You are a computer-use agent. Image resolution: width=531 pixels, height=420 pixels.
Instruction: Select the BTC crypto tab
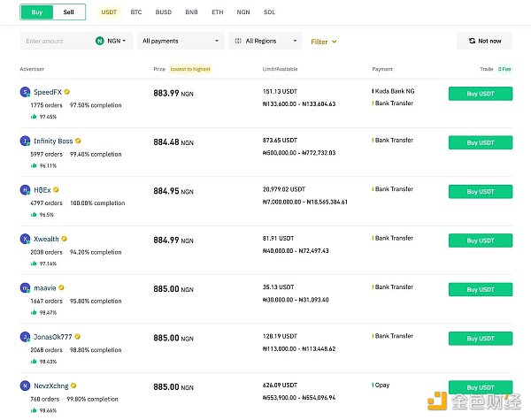(x=135, y=12)
